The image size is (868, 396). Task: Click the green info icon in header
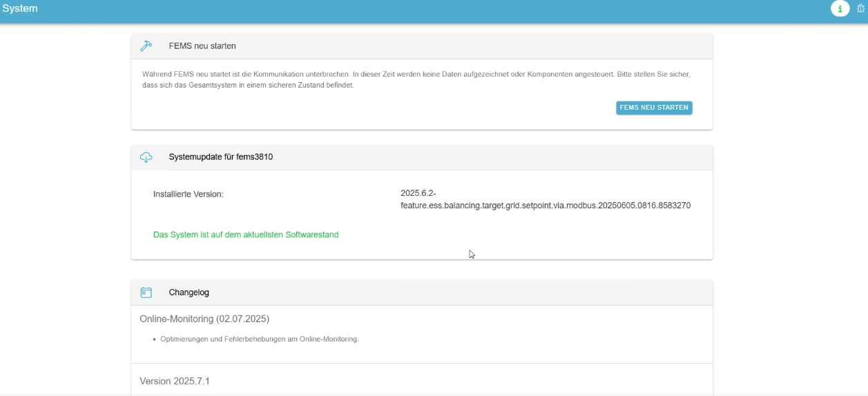point(840,8)
